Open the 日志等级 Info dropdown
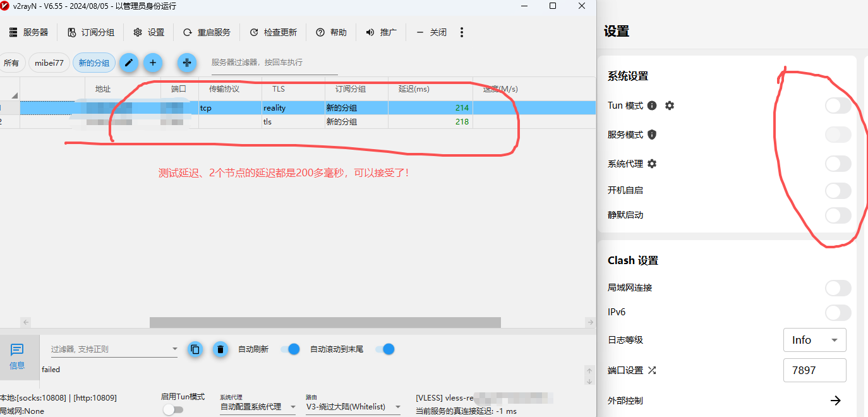 814,340
